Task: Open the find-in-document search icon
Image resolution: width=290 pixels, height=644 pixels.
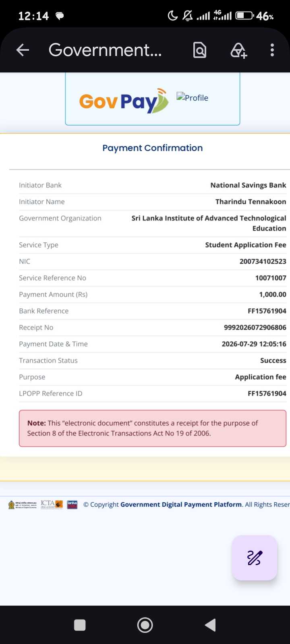Action: 200,50
